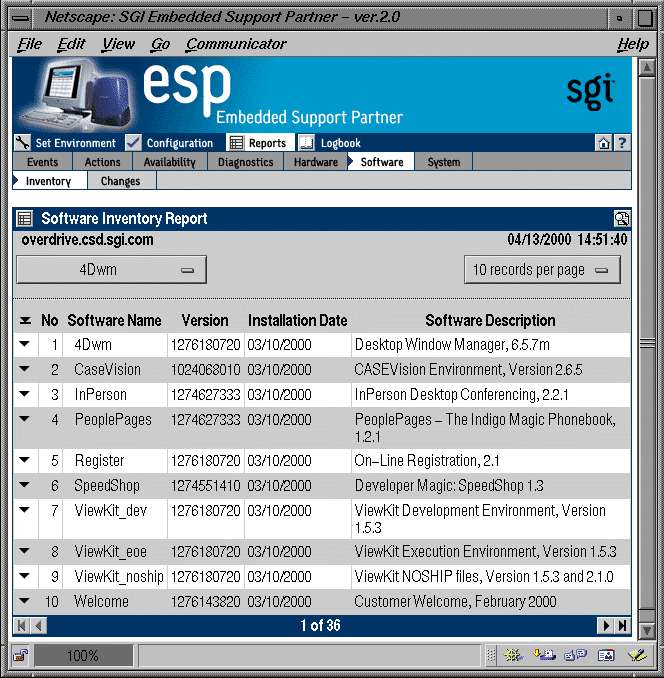664x678 pixels.
Task: Go to ESP home via house icon
Action: click(x=604, y=143)
